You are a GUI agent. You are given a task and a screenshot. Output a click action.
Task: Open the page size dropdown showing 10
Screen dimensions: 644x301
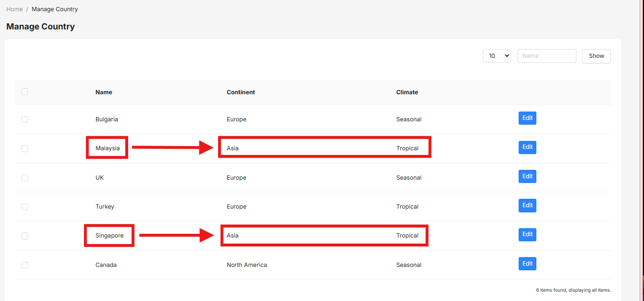[x=497, y=56]
